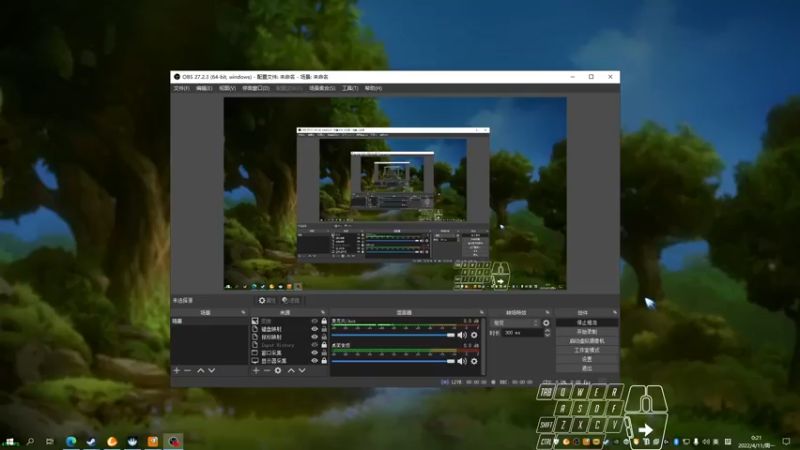Click 开始录制 button
This screenshot has width=800, height=450.
point(587,332)
